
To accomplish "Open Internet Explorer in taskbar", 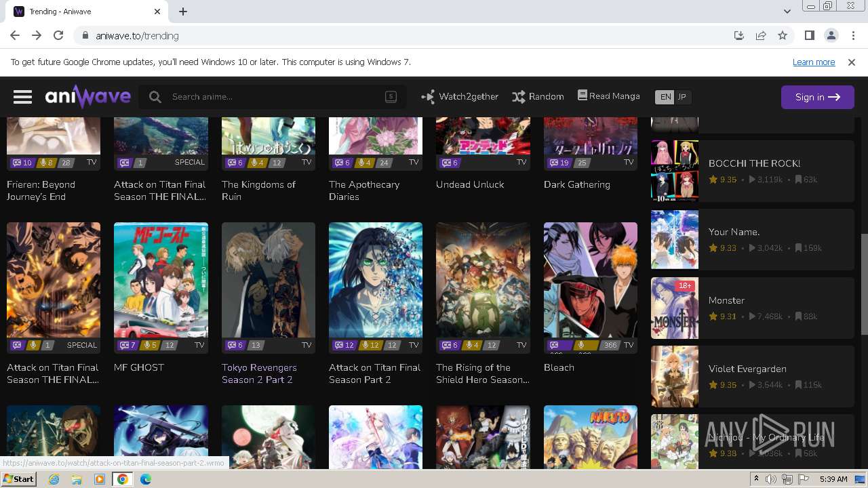I will click(54, 479).
